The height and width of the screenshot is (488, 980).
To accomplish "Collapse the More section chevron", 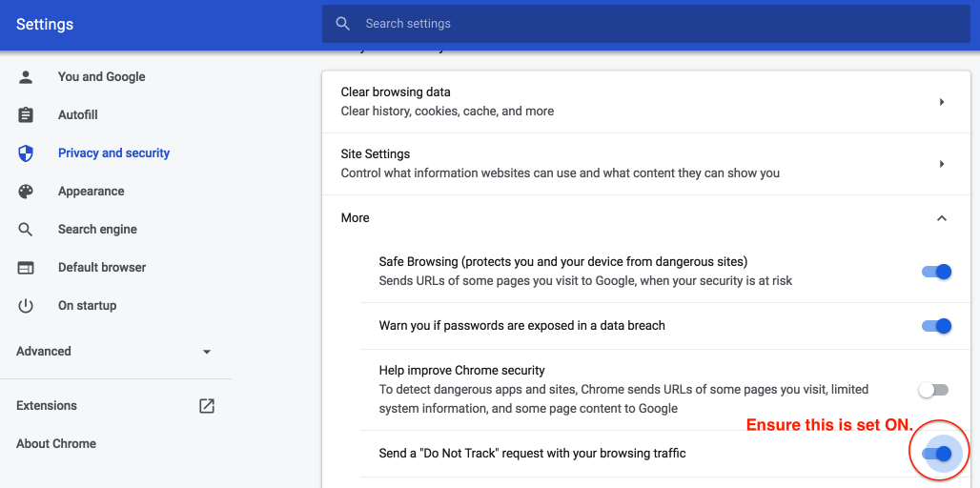I will point(942,218).
